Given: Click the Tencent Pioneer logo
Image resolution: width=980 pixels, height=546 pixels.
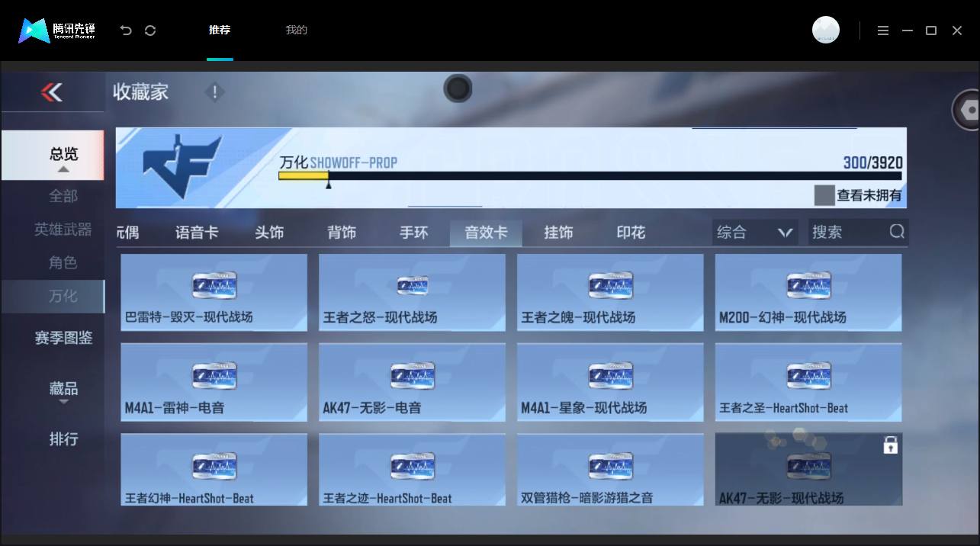Looking at the screenshot, I should 57,31.
